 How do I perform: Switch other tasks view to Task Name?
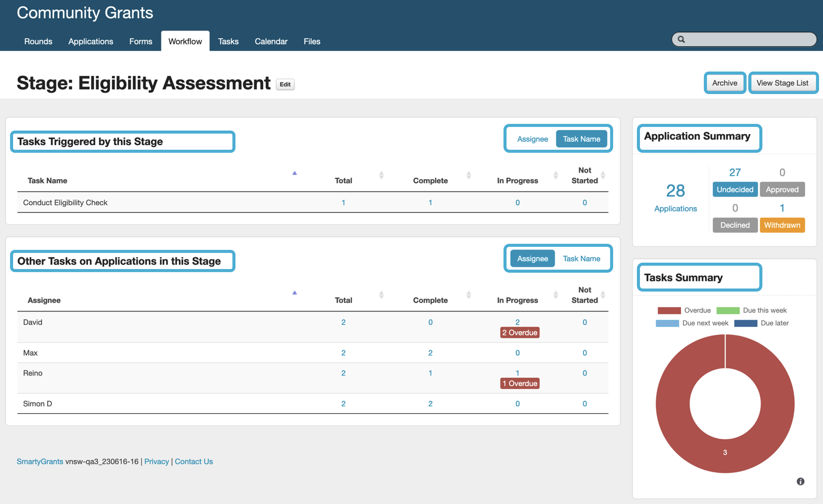(581, 259)
